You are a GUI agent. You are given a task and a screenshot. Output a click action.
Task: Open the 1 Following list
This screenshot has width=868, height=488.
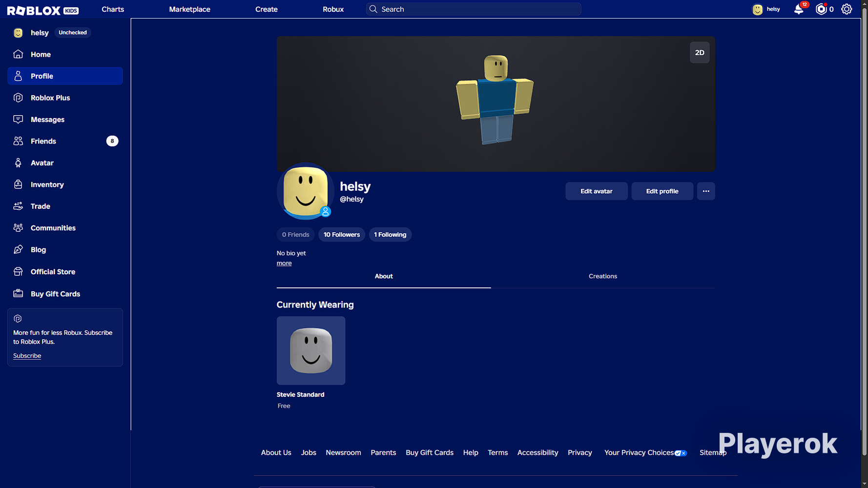[x=390, y=235]
